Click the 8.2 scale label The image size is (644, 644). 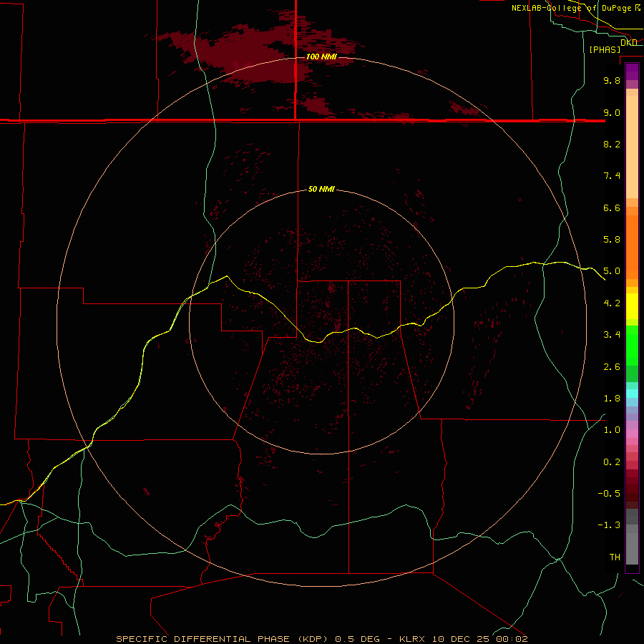tap(612, 144)
